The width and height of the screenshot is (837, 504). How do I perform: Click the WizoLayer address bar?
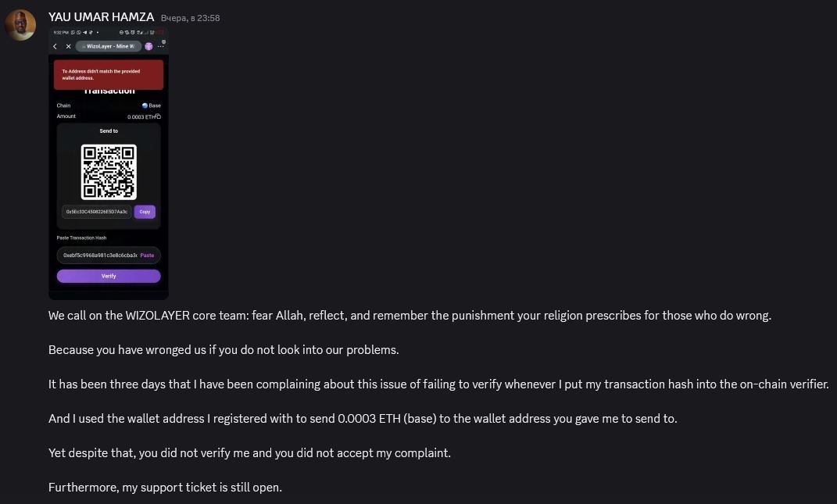(x=109, y=47)
